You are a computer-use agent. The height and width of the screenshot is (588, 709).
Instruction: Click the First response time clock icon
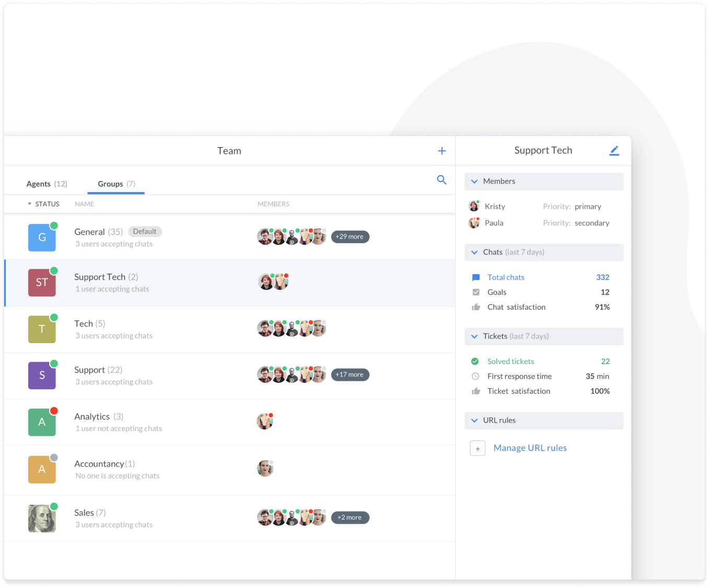(x=475, y=376)
